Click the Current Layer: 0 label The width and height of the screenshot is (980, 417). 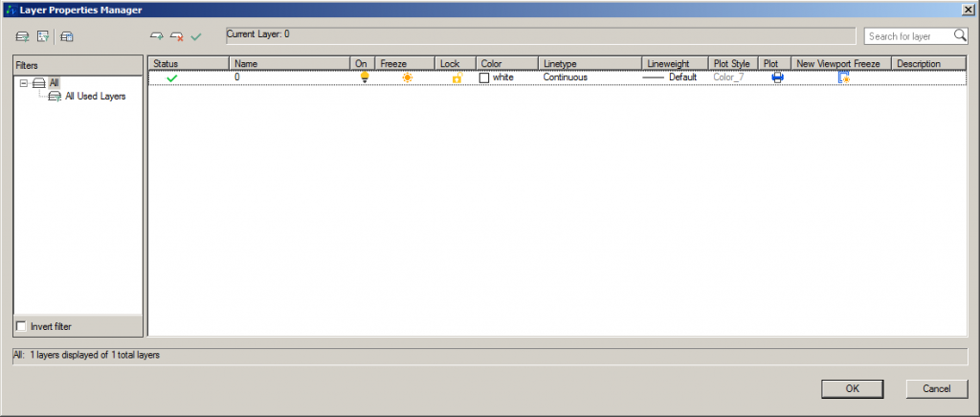click(x=257, y=34)
